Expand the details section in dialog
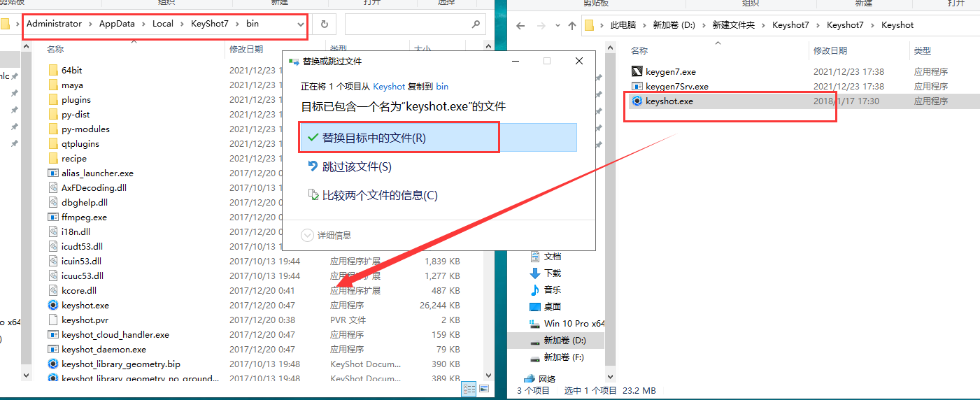Image resolution: width=980 pixels, height=400 pixels. coord(327,235)
